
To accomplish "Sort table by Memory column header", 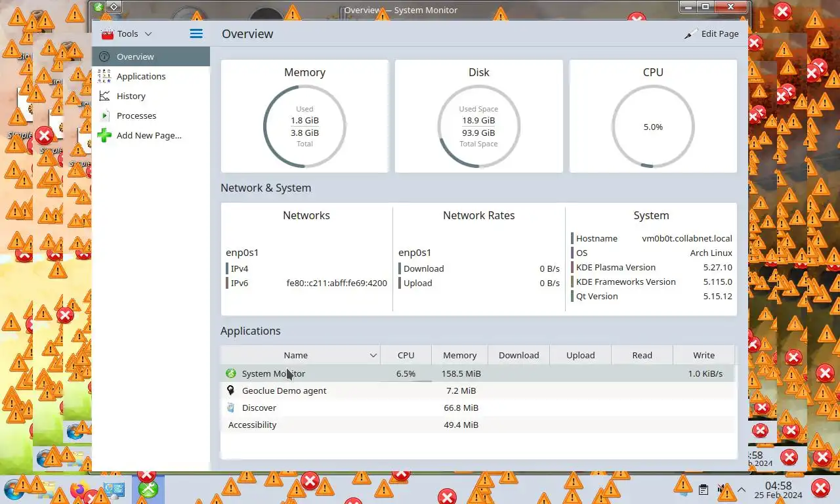I will click(459, 355).
